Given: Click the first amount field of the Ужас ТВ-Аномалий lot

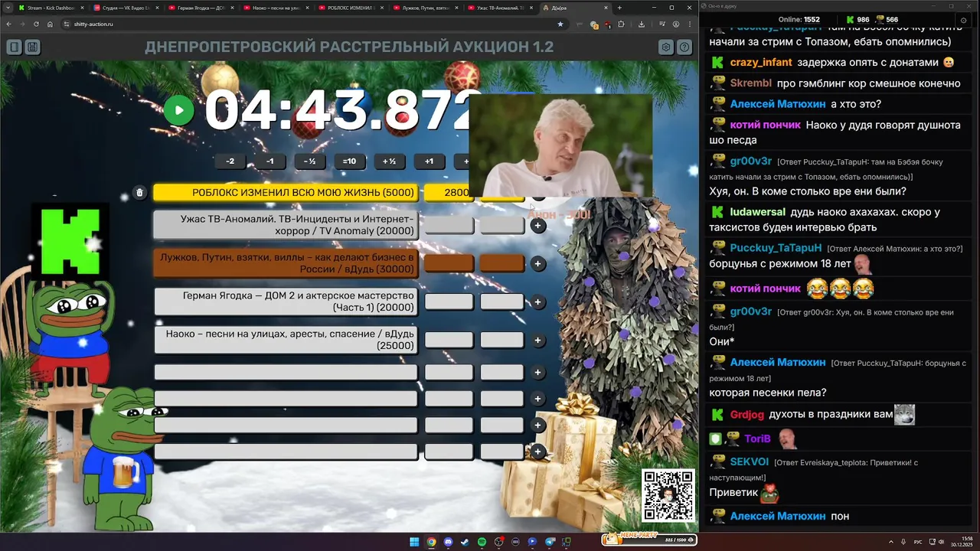Looking at the screenshot, I should [449, 225].
